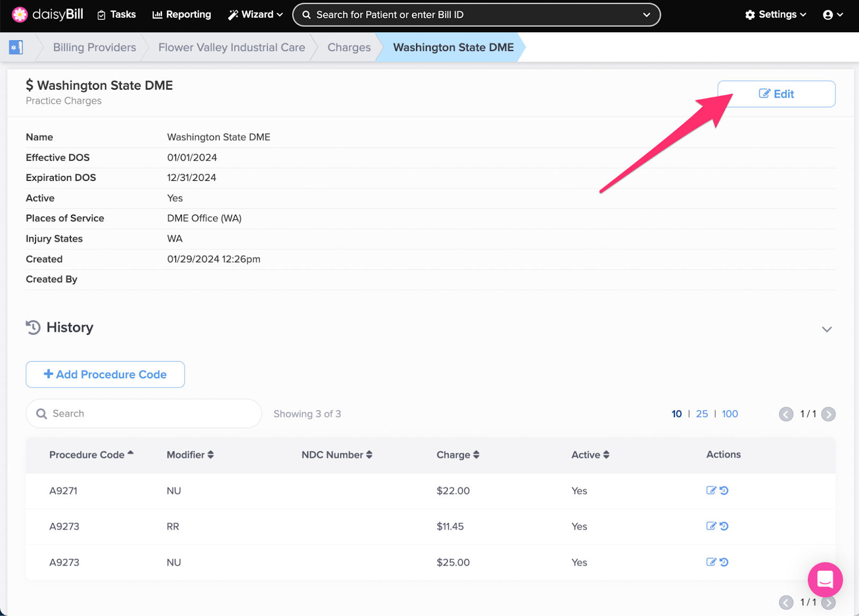Screen dimensions: 859x616
Task: Click the DME Office (WA) value
Action: point(205,218)
